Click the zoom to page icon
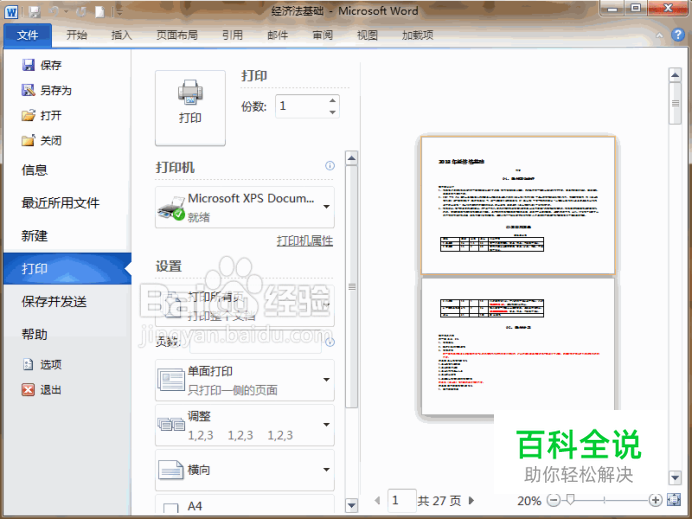The height and width of the screenshot is (519, 692). tap(674, 500)
